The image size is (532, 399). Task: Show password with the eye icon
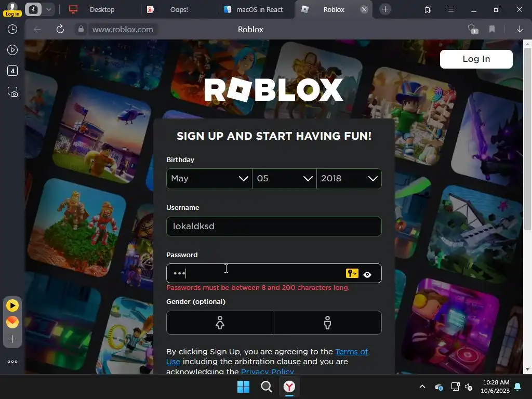click(x=367, y=274)
